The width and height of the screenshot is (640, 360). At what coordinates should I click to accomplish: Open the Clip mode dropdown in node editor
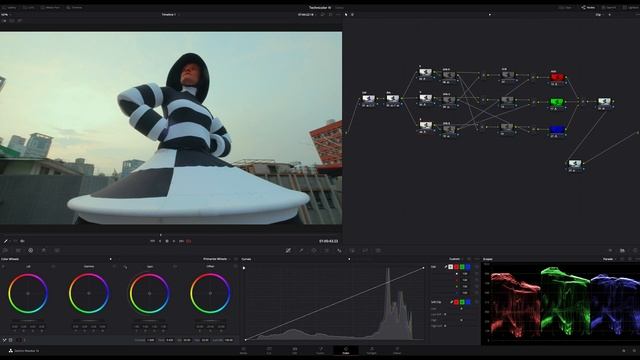[600, 14]
